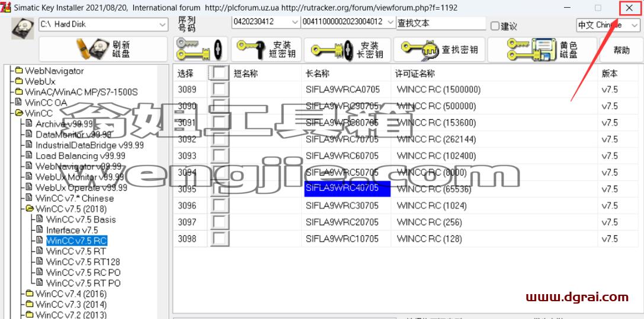Select IndustrialDataBridge v99.99 tree item
Screen dimensions: 644x319
pyautogui.click(x=89, y=145)
